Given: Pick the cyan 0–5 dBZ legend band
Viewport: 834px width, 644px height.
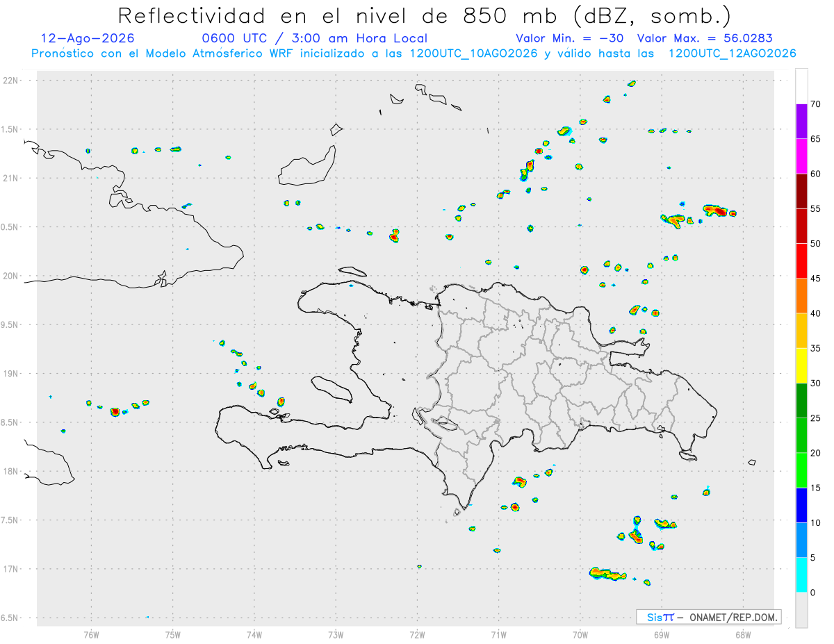Looking at the screenshot, I should (x=801, y=575).
